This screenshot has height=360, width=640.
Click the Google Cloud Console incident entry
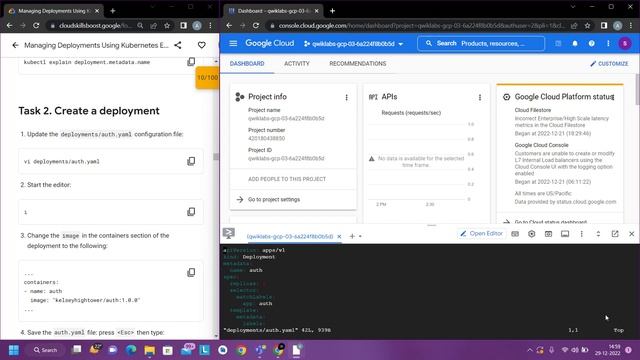[565, 163]
